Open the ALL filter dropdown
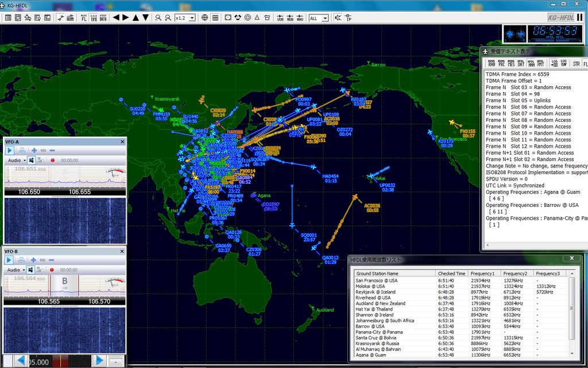The image size is (588, 368). 319,18
